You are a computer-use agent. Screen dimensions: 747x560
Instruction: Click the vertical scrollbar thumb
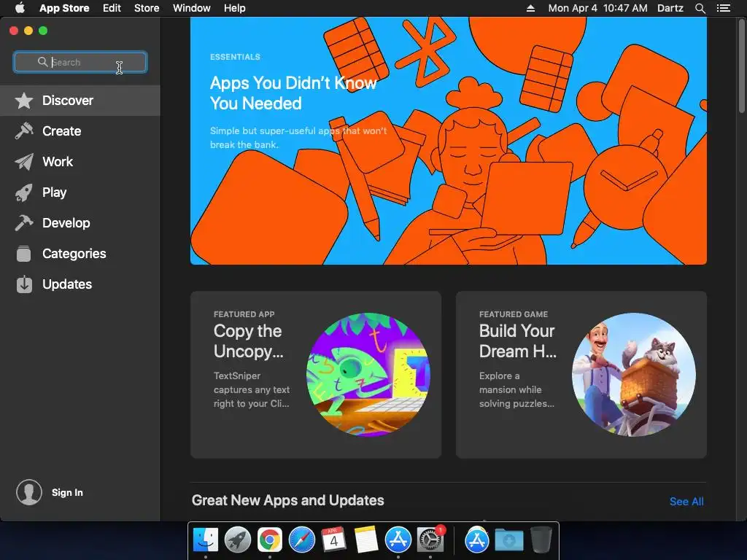[742, 66]
